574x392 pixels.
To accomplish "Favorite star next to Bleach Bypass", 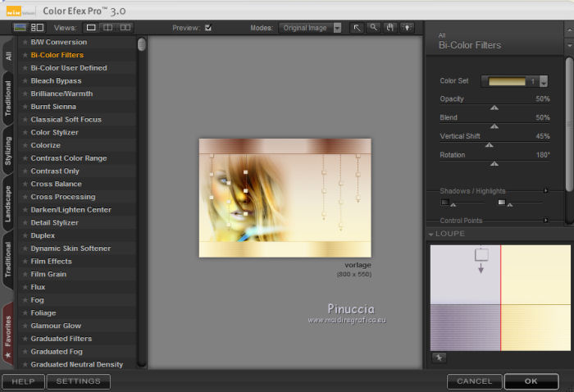I will [x=25, y=81].
